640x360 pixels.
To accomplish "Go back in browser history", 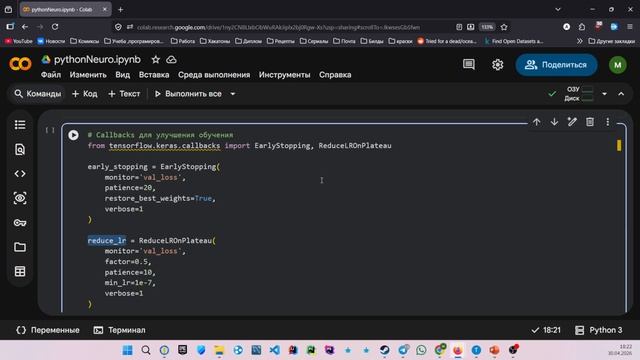I will (x=25, y=27).
